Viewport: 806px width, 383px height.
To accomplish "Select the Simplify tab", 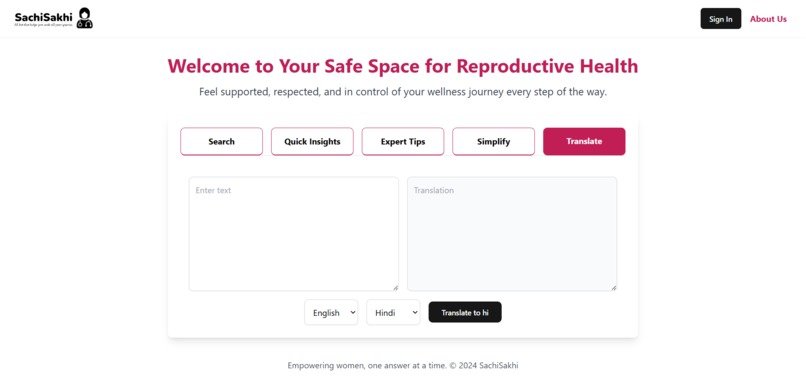I will (x=493, y=141).
